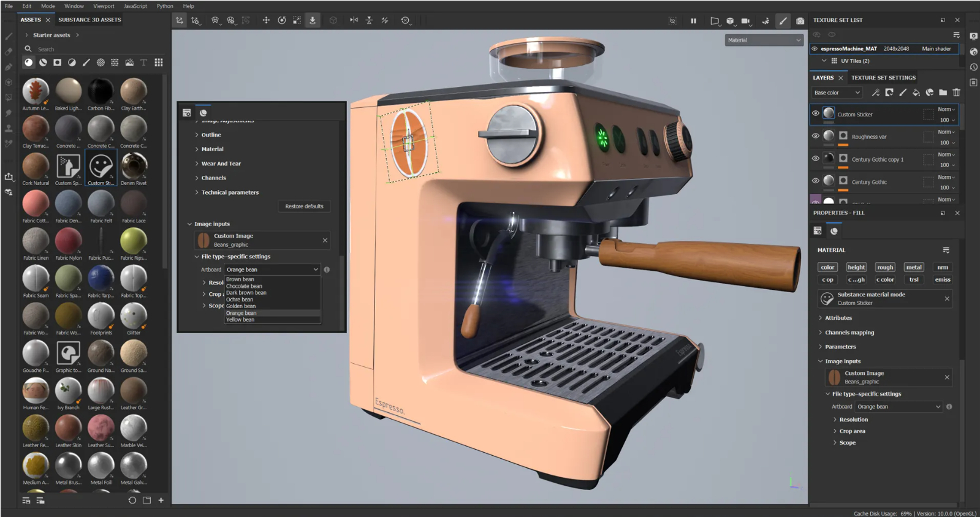Open the Python menu
The height and width of the screenshot is (517, 980).
pyautogui.click(x=165, y=6)
